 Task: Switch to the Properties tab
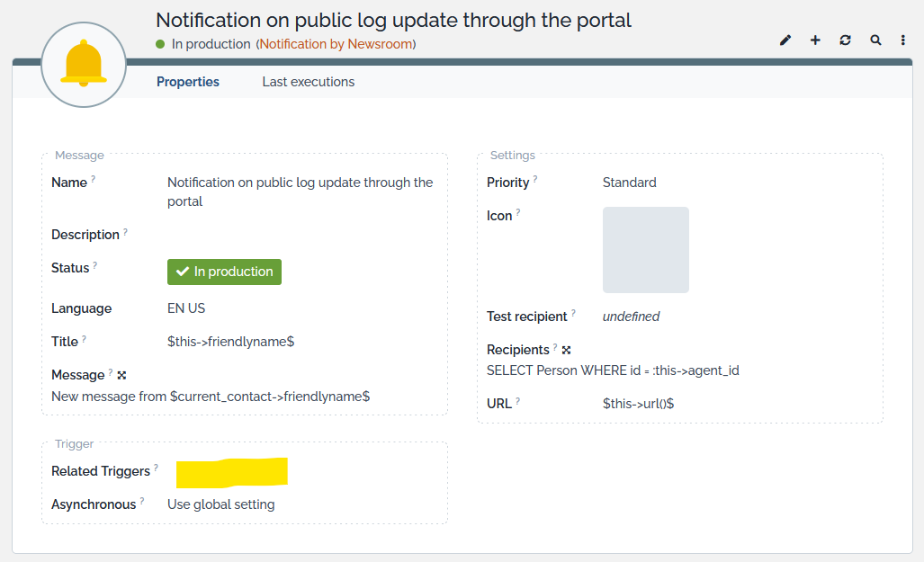188,82
